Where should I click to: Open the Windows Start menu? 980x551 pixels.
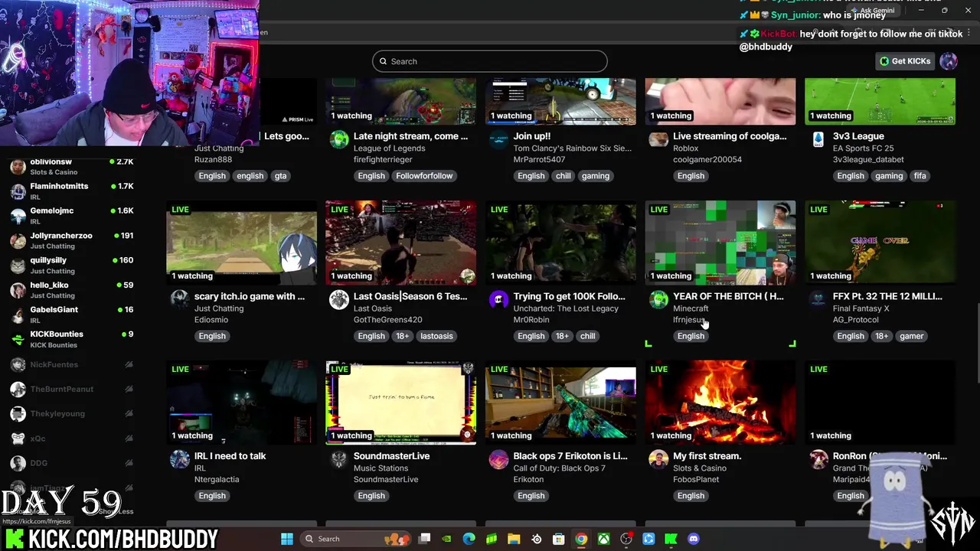pos(287,539)
